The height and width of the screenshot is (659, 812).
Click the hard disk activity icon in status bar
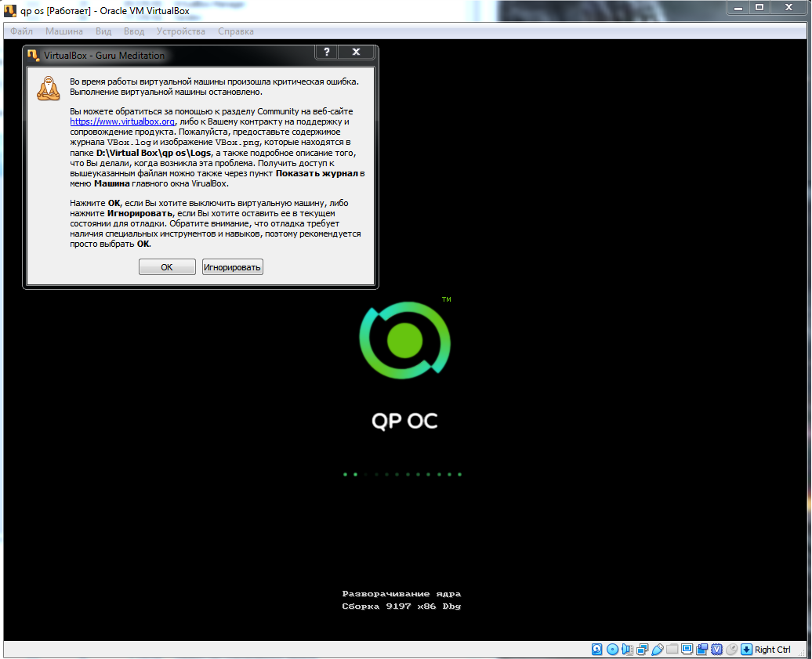pos(597,649)
